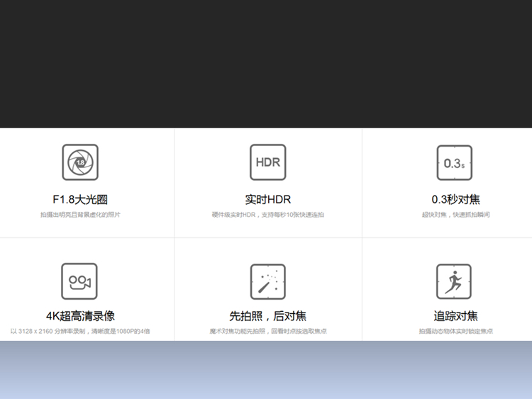532x399 pixels.
Task: Click the 先拍照，后对焦 heading
Action: pyautogui.click(x=267, y=316)
